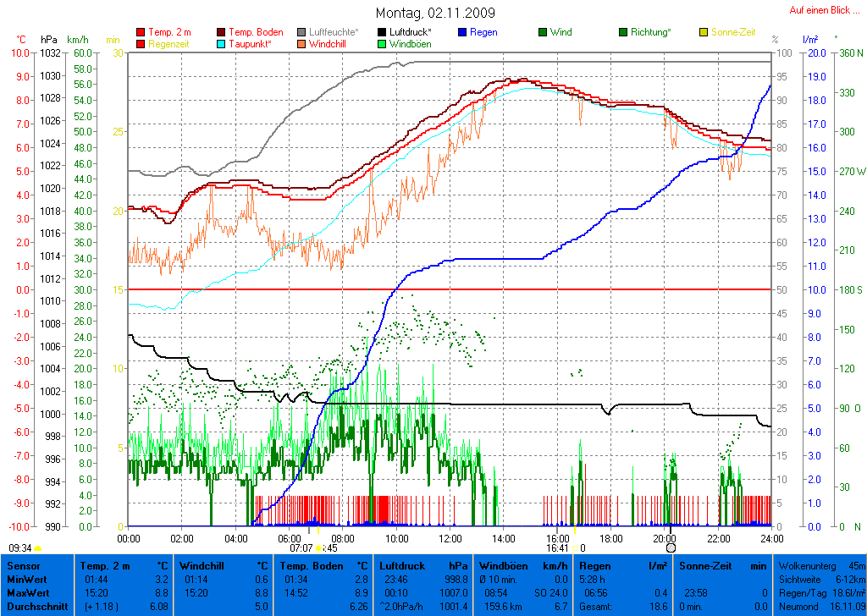Viewport: 867px width, 616px height.
Task: Click the Regenzeit legend label
Action: (x=170, y=43)
